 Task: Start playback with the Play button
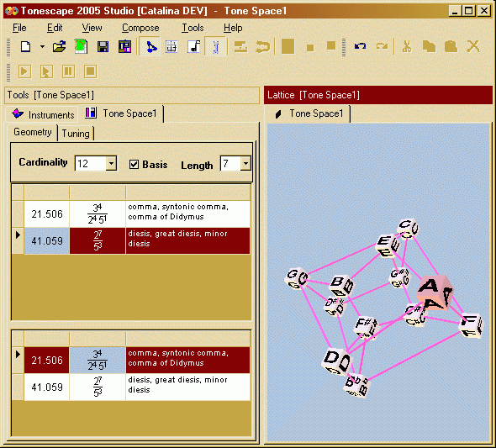point(24,71)
